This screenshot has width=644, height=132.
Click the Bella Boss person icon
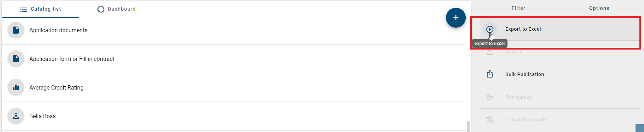16,116
